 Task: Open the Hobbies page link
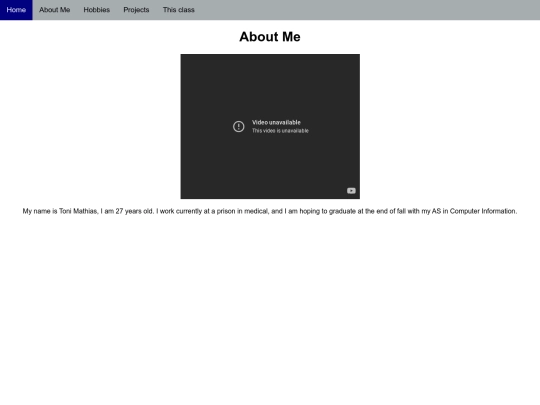96,10
